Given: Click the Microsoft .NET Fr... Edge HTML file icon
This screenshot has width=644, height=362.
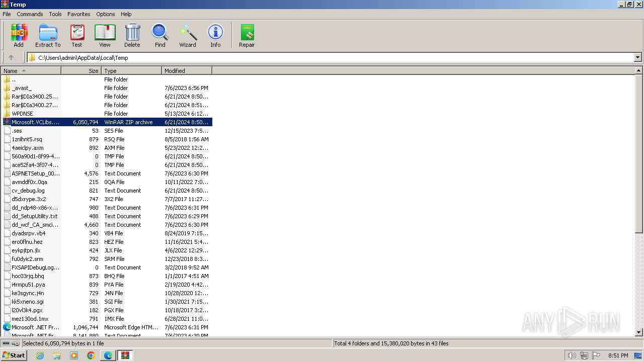Looking at the screenshot, I should click(7, 327).
